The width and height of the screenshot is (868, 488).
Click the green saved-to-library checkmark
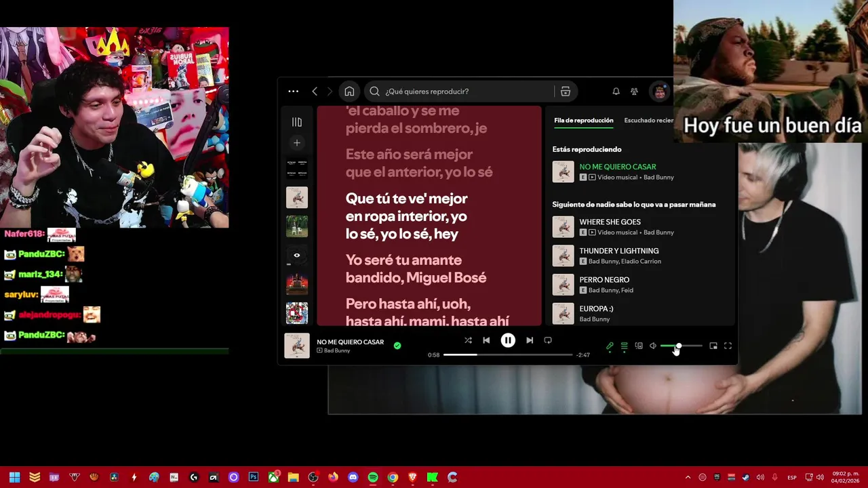pos(397,346)
